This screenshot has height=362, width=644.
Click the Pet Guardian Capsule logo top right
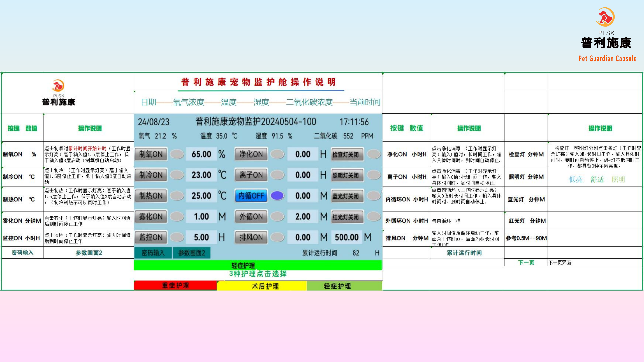607,35
